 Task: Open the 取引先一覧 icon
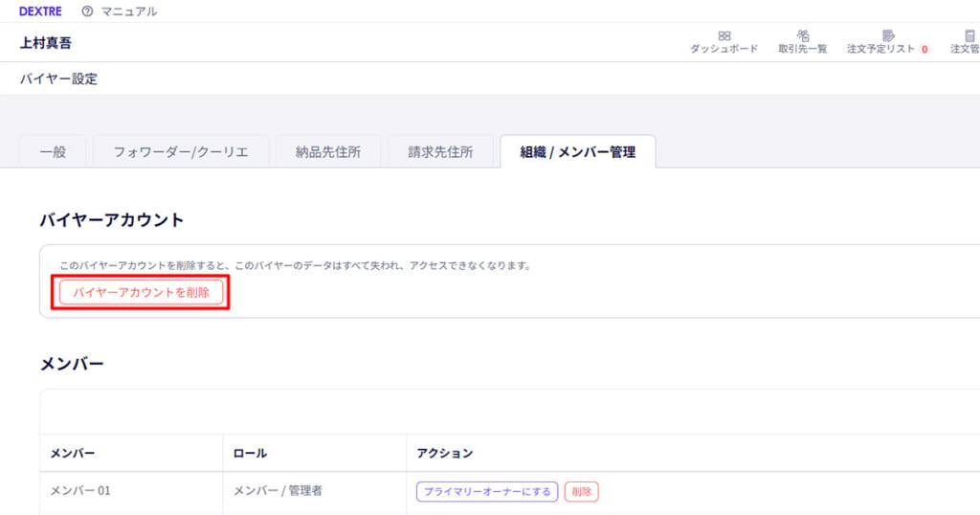[803, 35]
